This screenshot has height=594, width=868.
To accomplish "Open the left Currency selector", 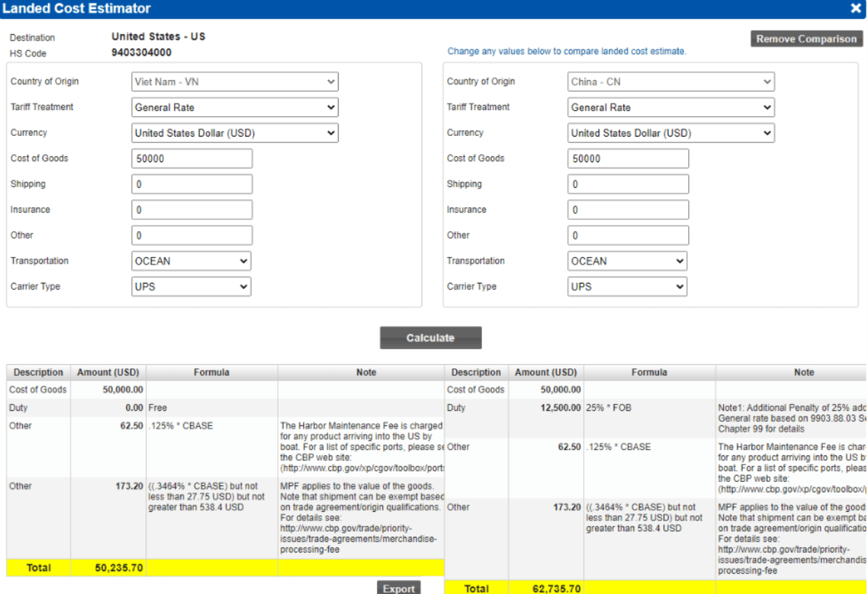I will pos(234,132).
